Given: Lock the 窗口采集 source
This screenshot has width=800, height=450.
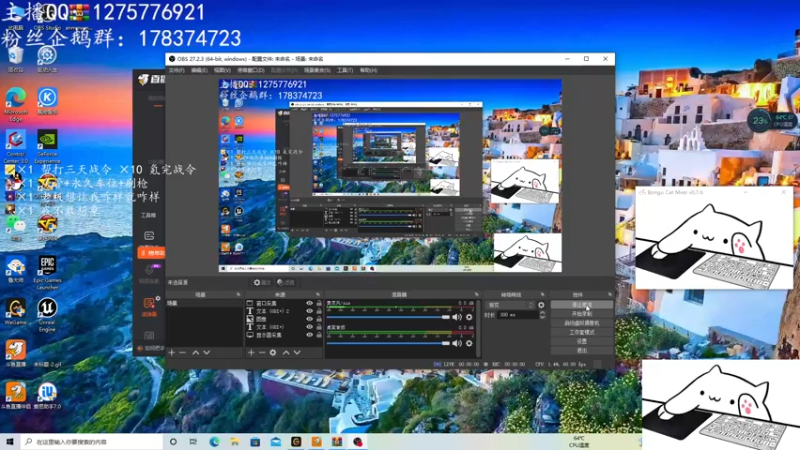Looking at the screenshot, I should (x=319, y=303).
